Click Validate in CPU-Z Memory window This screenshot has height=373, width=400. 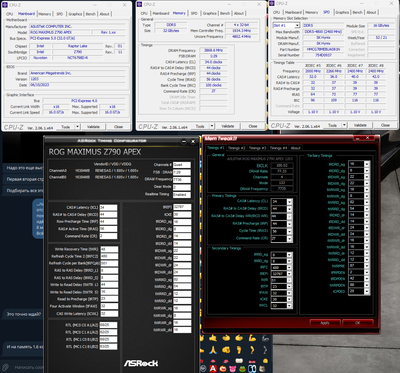[x=228, y=126]
